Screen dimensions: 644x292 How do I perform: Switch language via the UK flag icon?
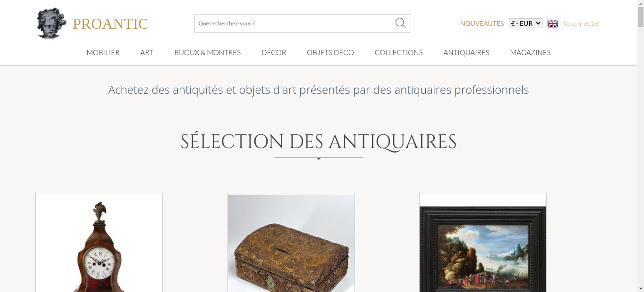point(553,23)
